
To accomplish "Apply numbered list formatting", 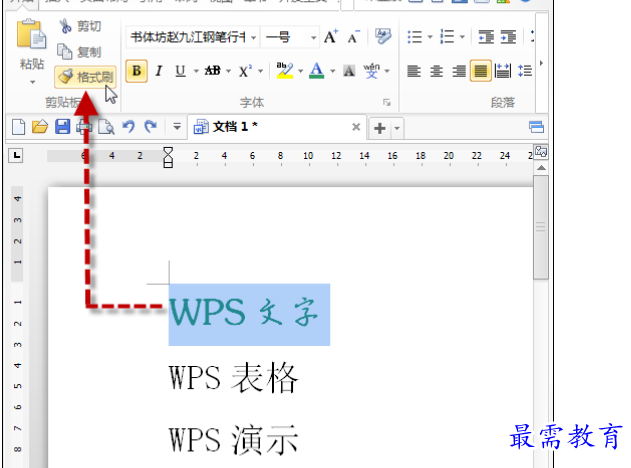I will click(x=447, y=37).
